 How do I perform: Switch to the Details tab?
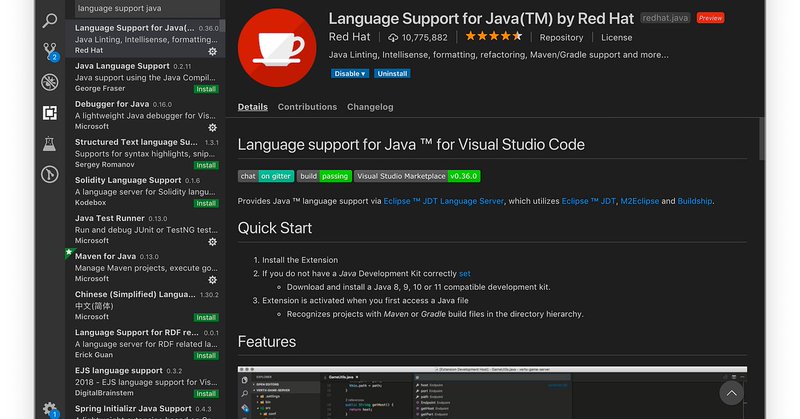pos(253,107)
